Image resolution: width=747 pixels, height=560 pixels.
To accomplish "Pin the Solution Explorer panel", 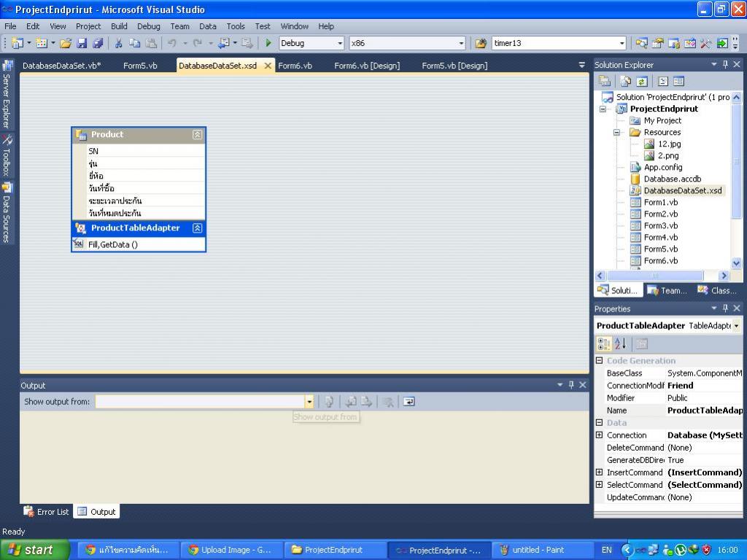I will pyautogui.click(x=725, y=64).
